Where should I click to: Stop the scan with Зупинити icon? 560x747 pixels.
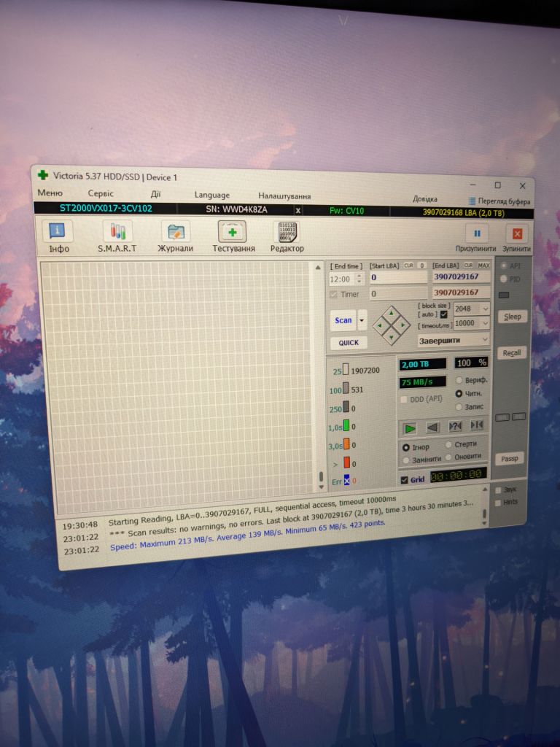[517, 233]
